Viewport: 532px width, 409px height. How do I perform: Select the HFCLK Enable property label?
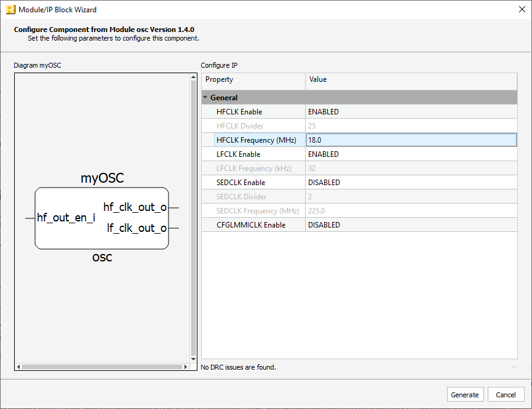[239, 112]
